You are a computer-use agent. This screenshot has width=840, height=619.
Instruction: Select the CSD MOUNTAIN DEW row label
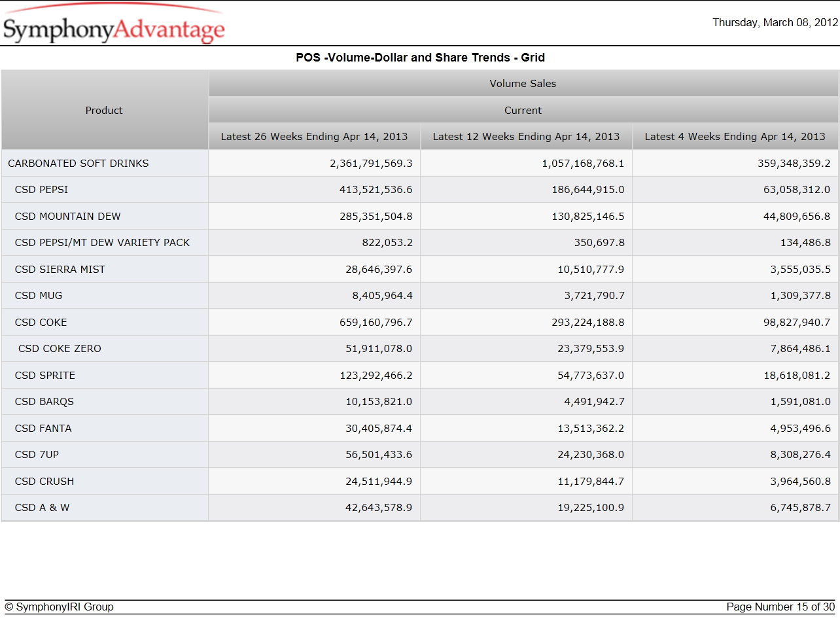click(x=68, y=217)
